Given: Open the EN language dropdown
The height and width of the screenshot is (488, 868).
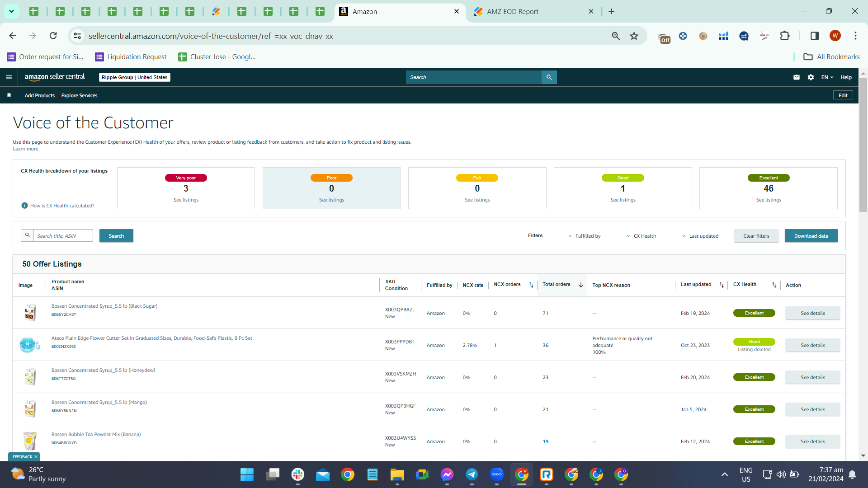Looking at the screenshot, I should tap(827, 77).
